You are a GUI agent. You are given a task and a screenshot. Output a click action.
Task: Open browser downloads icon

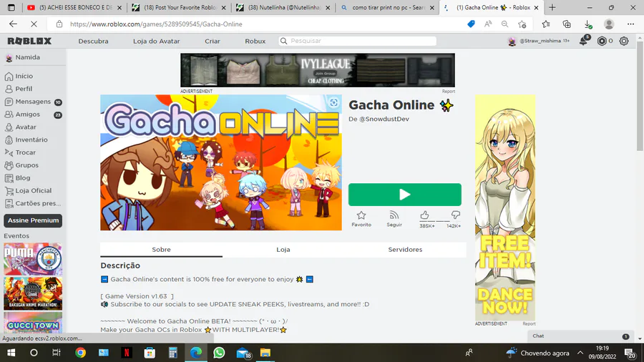click(588, 24)
